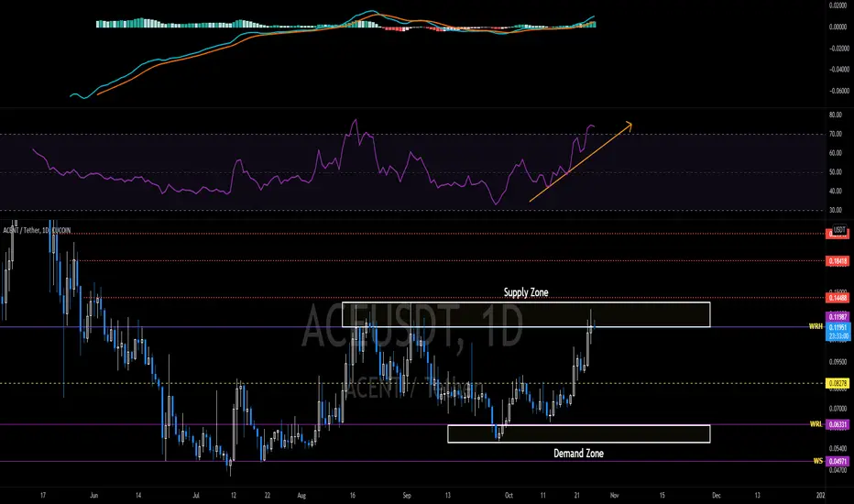Click the -0.02000 MACD scale value
This screenshot has height=504, width=854.
tap(838, 49)
